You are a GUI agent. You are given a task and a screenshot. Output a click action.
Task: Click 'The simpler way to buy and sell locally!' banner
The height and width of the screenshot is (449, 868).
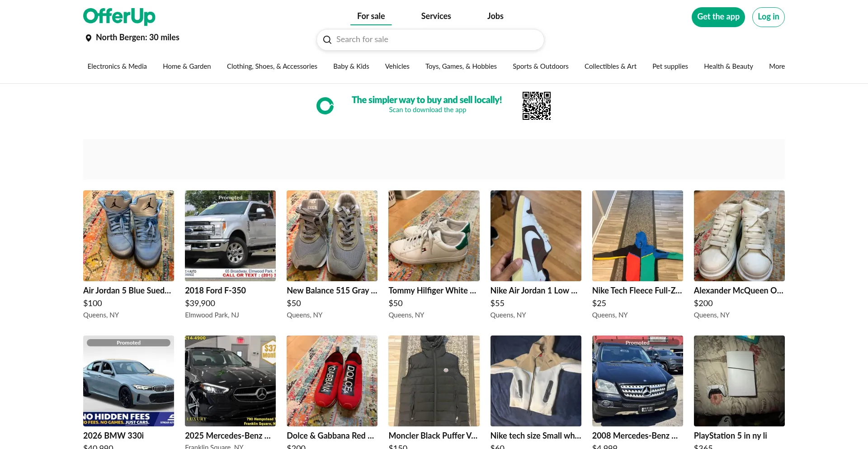[x=427, y=100]
